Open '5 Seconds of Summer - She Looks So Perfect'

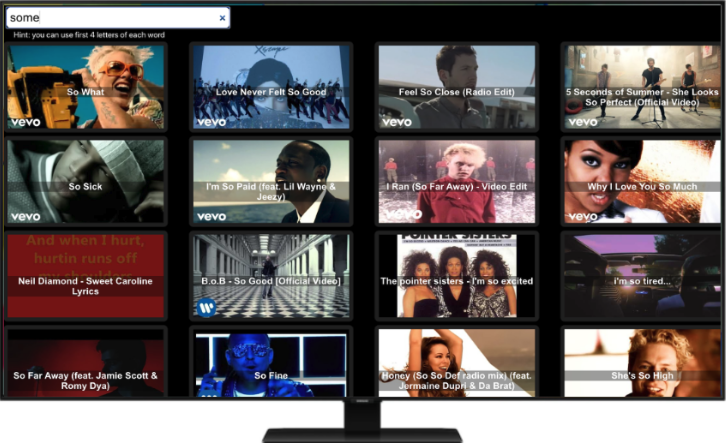[x=643, y=87]
